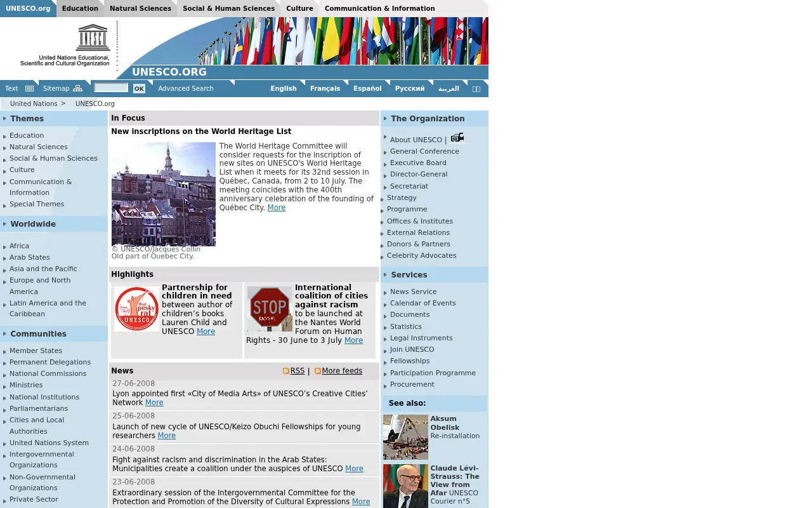Click the UNESCO temple logo

pos(93,37)
